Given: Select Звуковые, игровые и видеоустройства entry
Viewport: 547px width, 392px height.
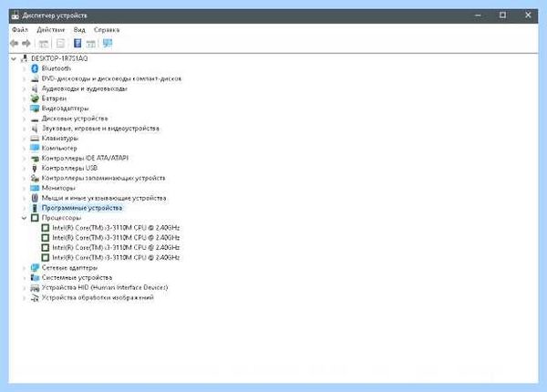Looking at the screenshot, I should [100, 129].
